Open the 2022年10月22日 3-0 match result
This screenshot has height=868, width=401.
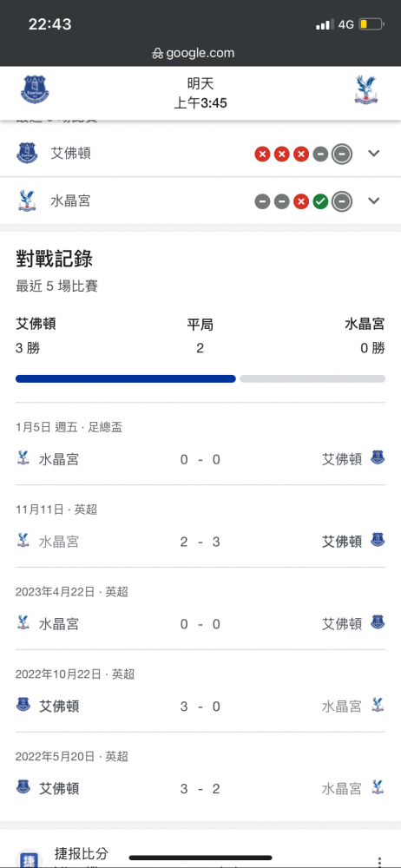[x=200, y=691]
